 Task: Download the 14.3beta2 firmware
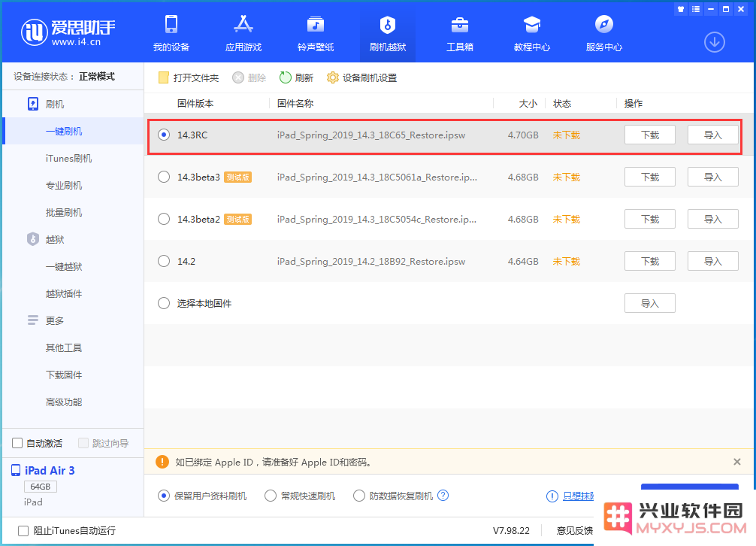(x=649, y=219)
